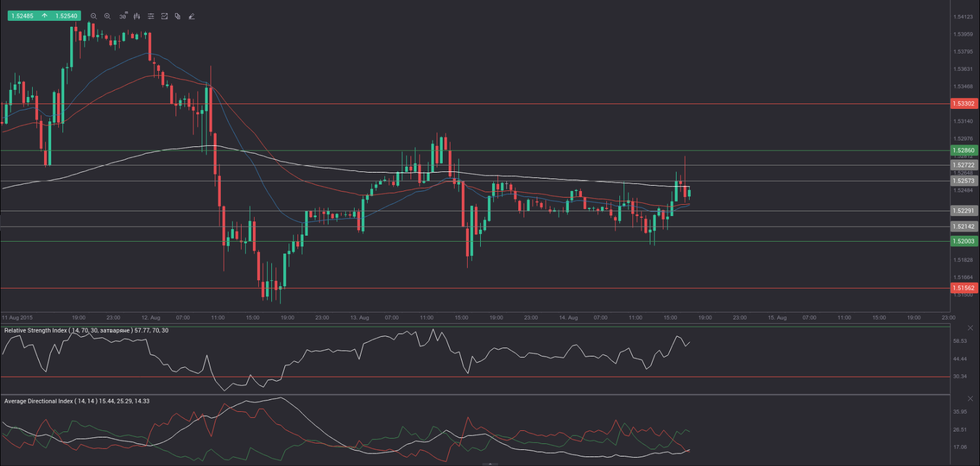Viewport: 980px width, 466px height.
Task: Close the Relative Strength Index panel
Action: (x=970, y=328)
